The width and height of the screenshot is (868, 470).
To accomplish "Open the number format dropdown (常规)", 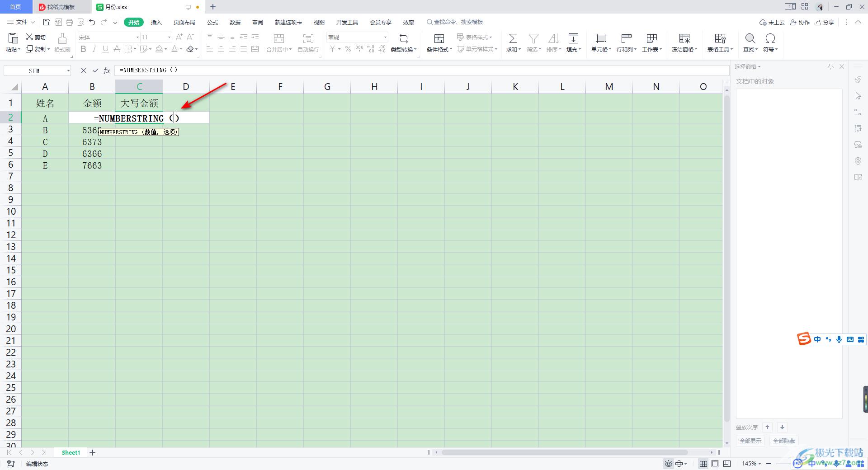I will click(x=385, y=37).
